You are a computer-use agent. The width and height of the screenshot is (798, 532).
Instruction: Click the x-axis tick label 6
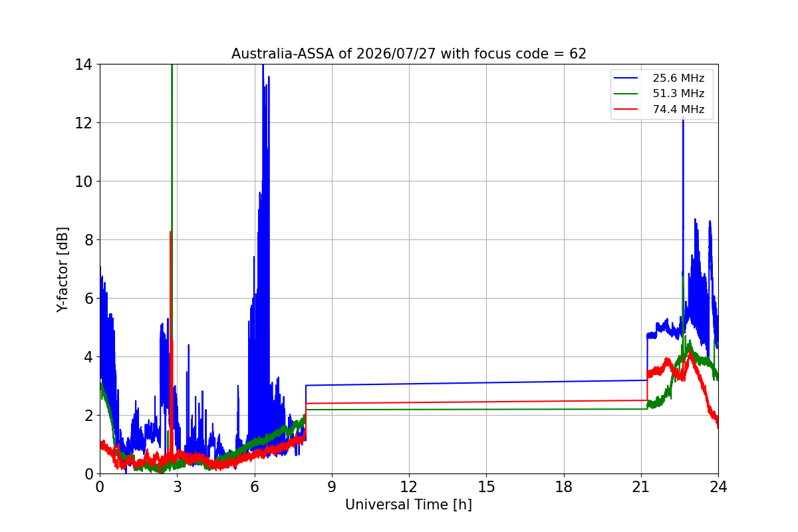coord(254,487)
